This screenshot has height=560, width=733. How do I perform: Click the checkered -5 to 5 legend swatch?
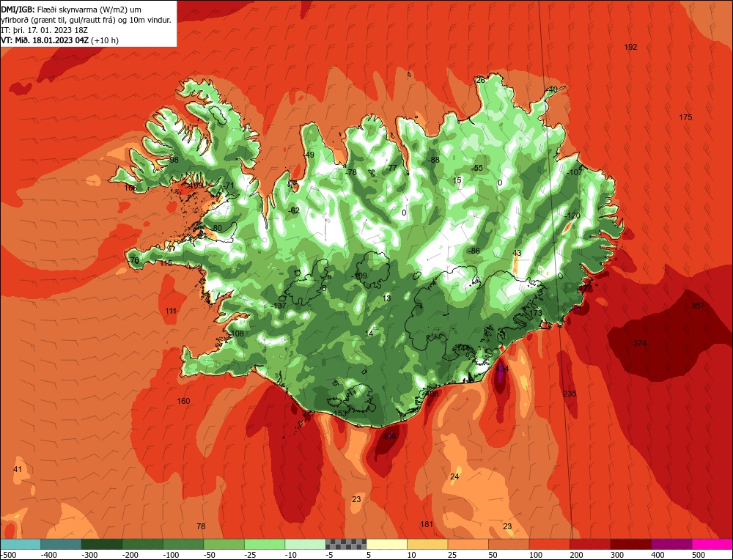point(346,544)
